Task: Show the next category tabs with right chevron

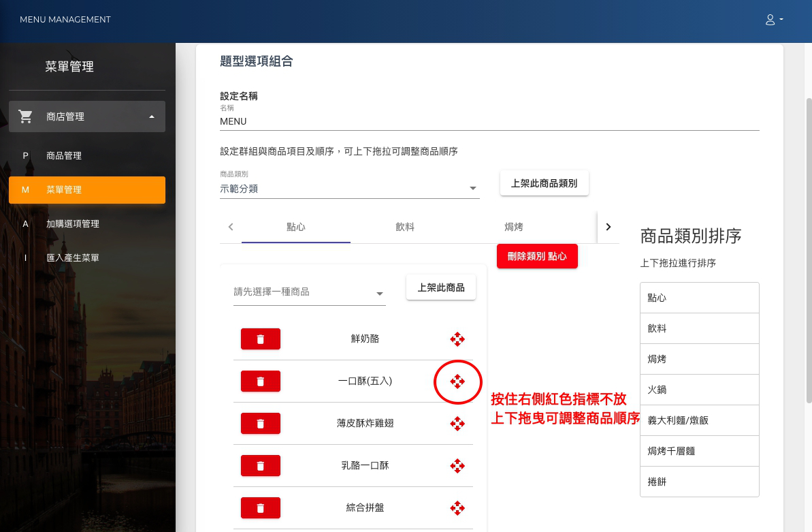Action: click(x=608, y=227)
